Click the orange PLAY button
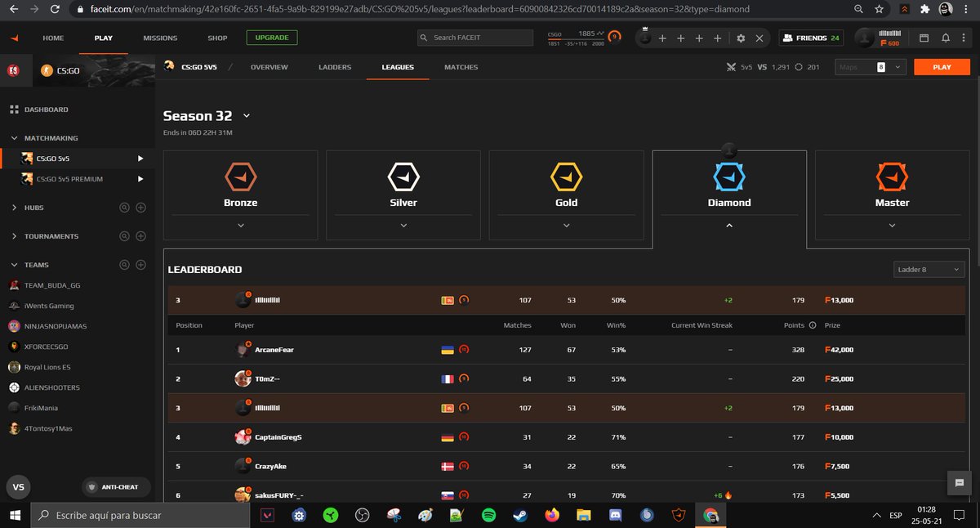 tap(942, 67)
